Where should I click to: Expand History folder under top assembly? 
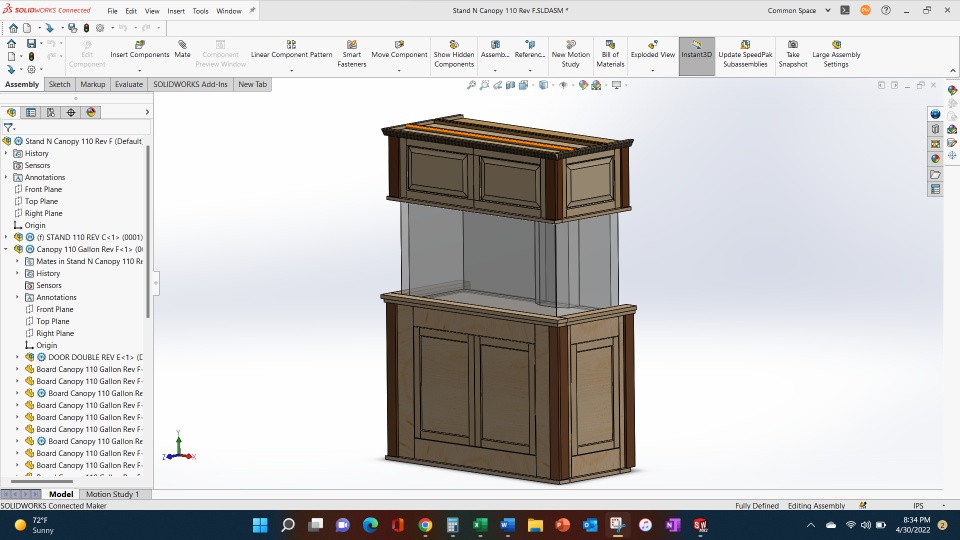[x=6, y=153]
